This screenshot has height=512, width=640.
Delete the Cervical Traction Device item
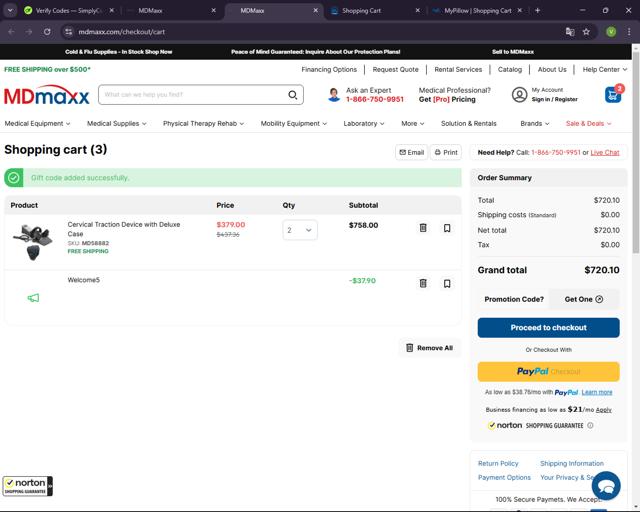pos(423,228)
